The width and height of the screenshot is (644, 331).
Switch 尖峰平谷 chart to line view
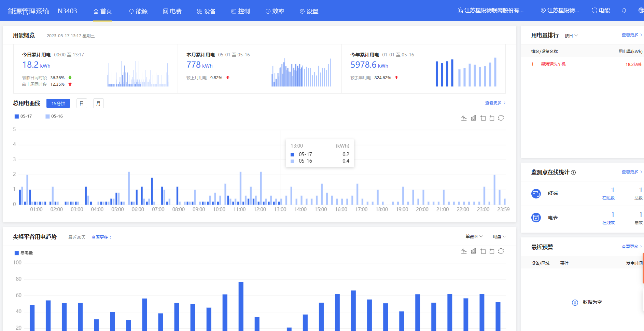point(464,251)
